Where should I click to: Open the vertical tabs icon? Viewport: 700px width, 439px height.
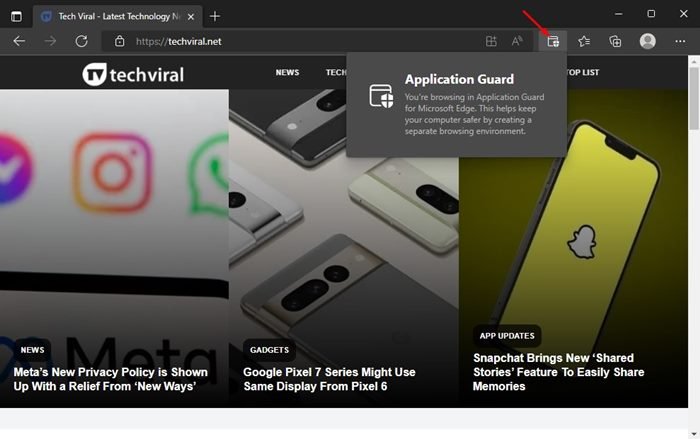point(16,17)
